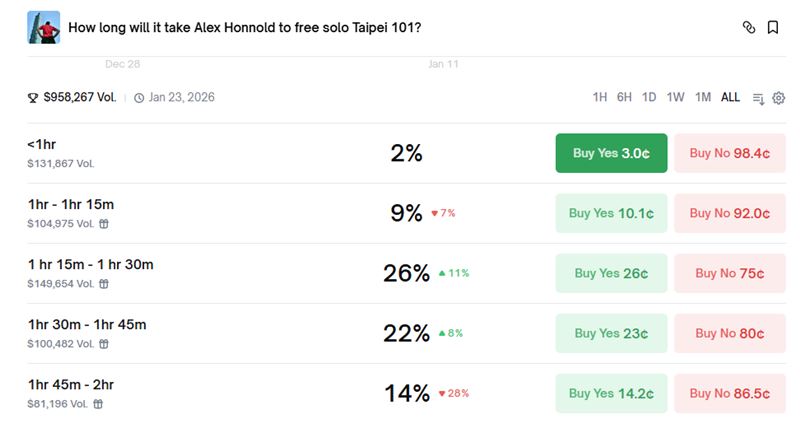Viewport: 800px width, 423px height.
Task: Switch chart range to 1W
Action: [676, 97]
